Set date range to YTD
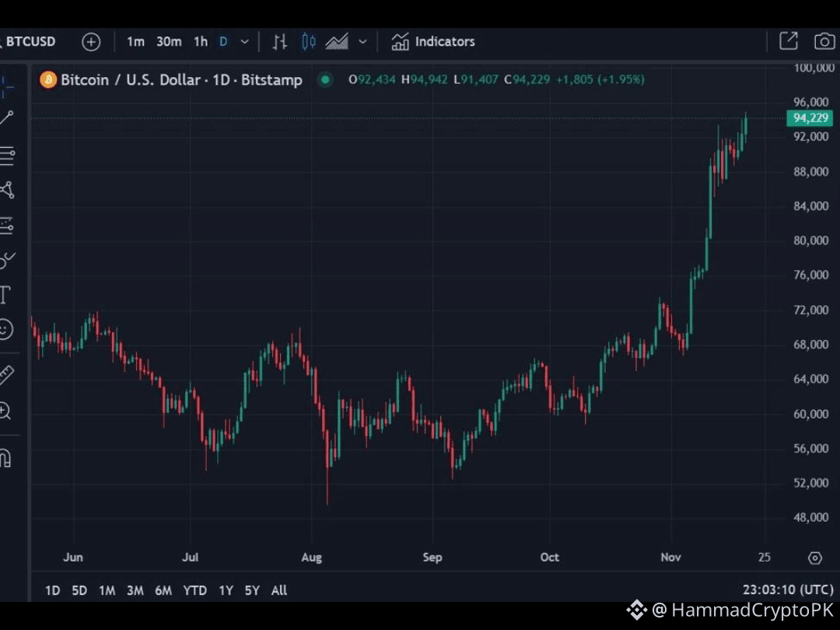Viewport: 840px width, 630px height. (x=195, y=590)
